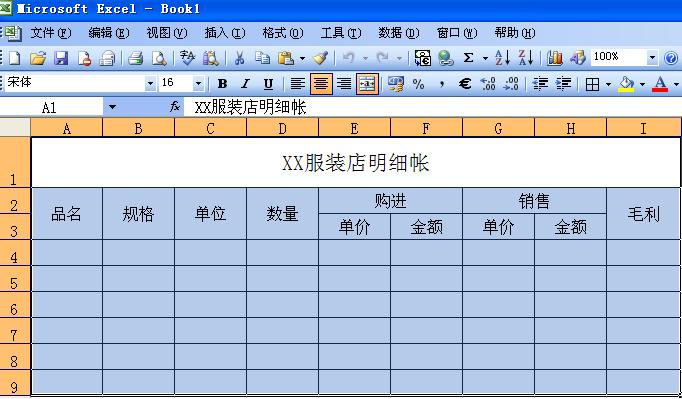Copy the selected cells

(262, 58)
